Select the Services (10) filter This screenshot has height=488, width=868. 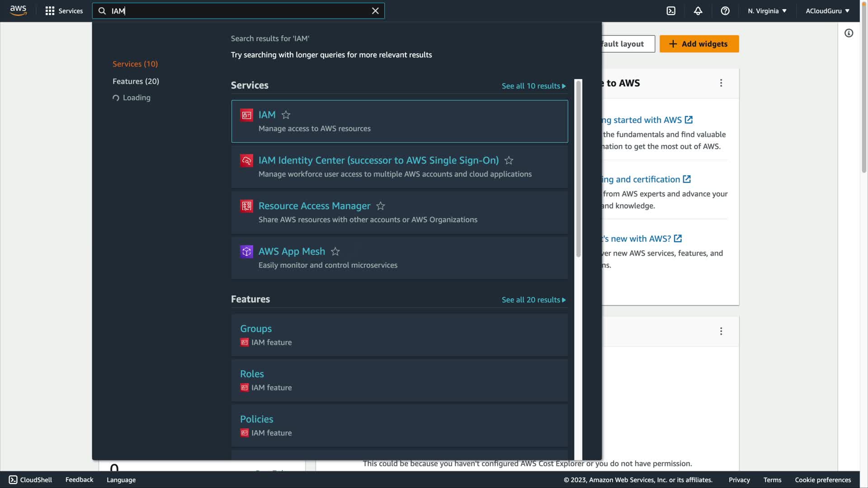pyautogui.click(x=135, y=64)
